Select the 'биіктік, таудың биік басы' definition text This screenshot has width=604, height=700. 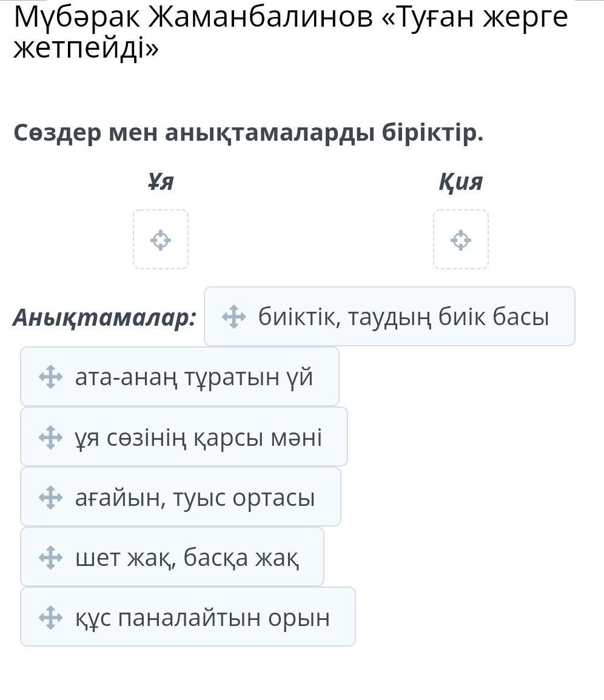pyautogui.click(x=403, y=317)
